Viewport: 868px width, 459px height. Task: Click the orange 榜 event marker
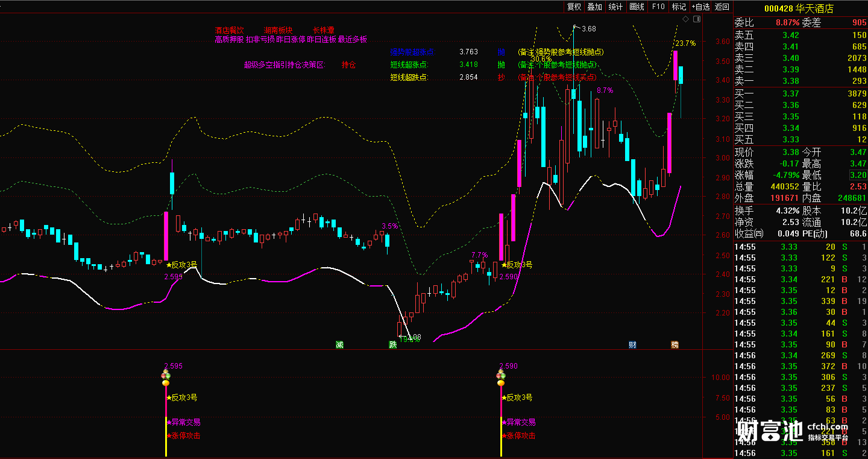point(675,344)
